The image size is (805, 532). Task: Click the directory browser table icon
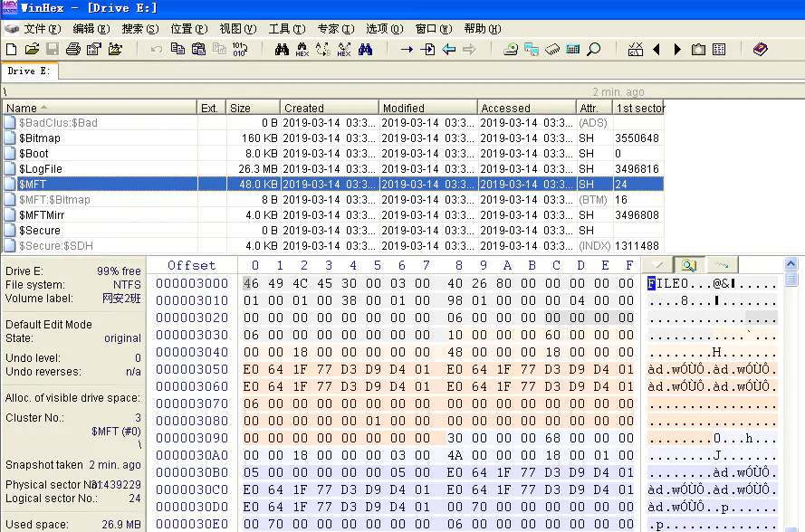coord(719,49)
